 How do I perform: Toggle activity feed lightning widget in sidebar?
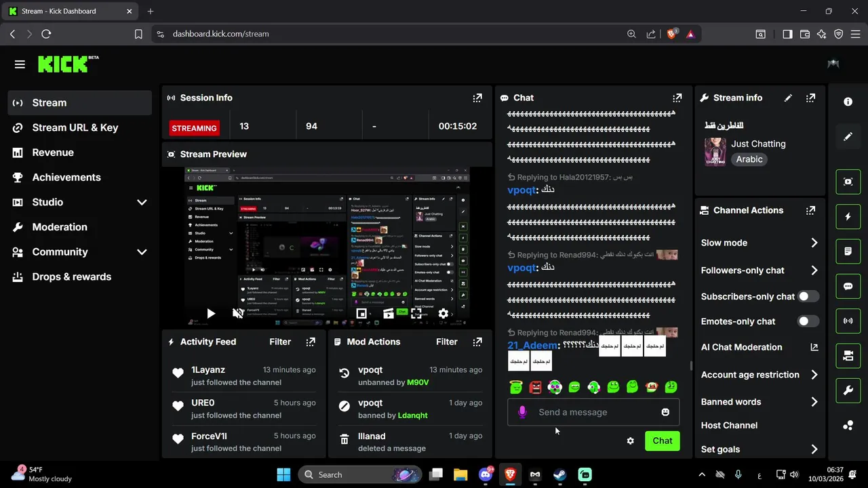[x=848, y=216]
